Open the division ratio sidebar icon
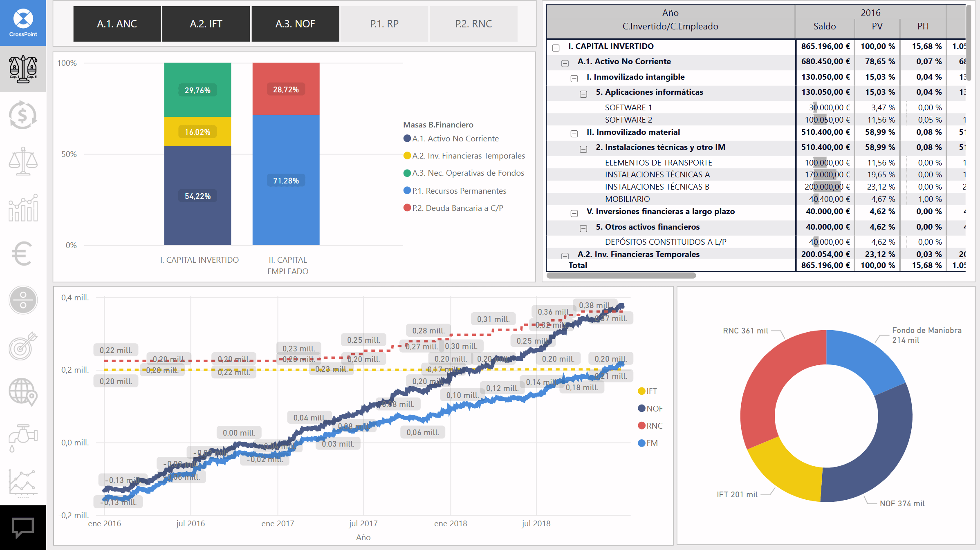Viewport: 980px width, 550px height. pos(23,300)
